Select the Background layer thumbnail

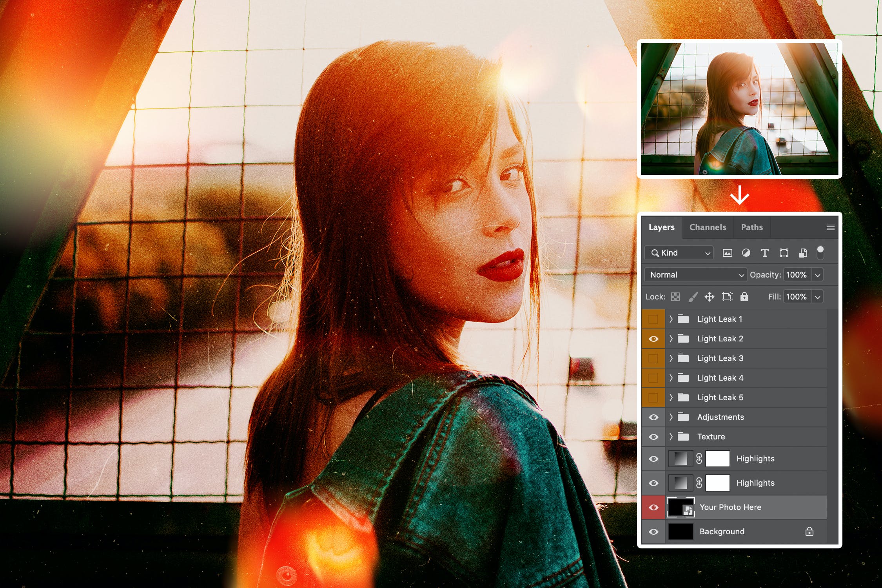click(681, 532)
